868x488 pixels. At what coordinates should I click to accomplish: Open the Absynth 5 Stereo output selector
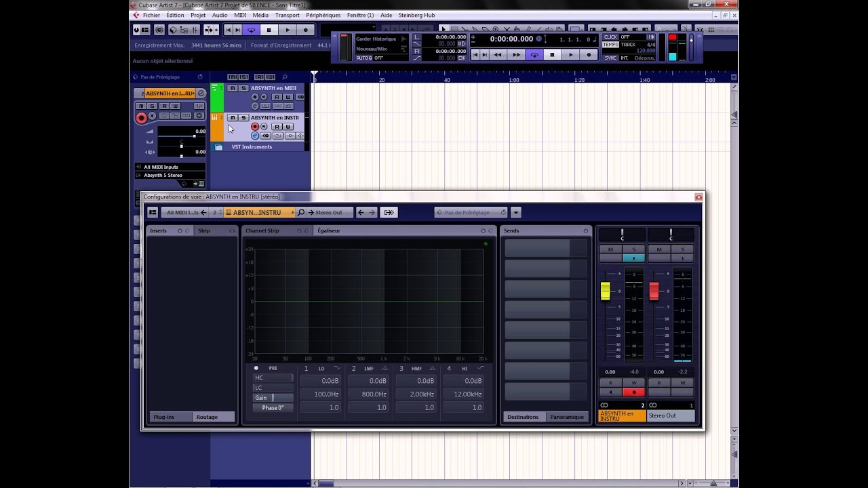pyautogui.click(x=170, y=175)
